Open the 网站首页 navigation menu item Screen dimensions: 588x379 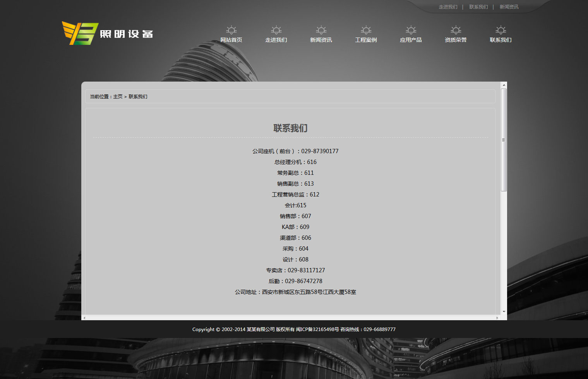231,40
